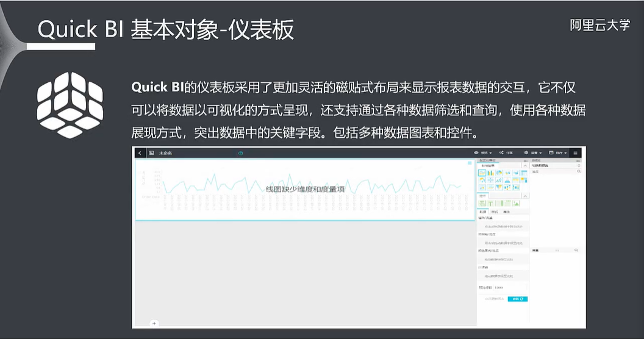
Task: Collapse the chart types section chevron
Action: [525, 166]
